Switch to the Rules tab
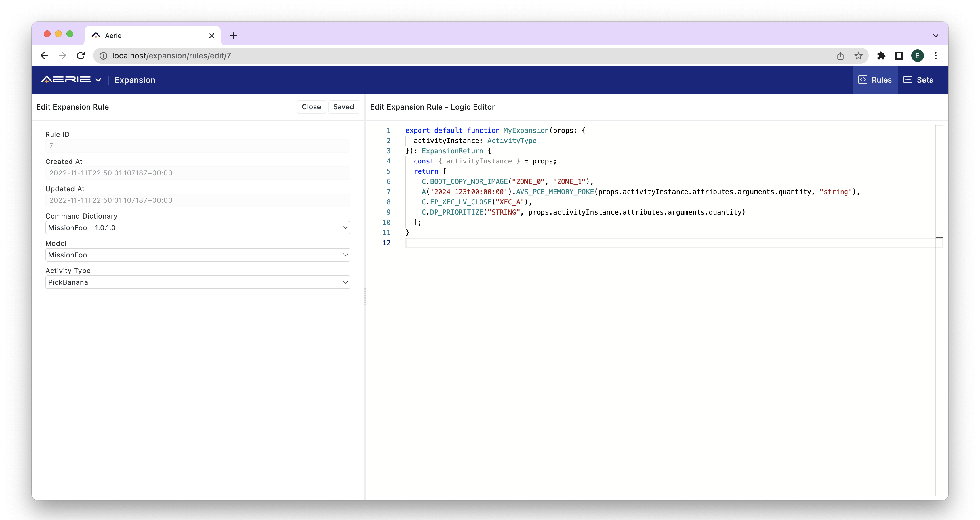Viewport: 980px width, 520px height. (875, 80)
